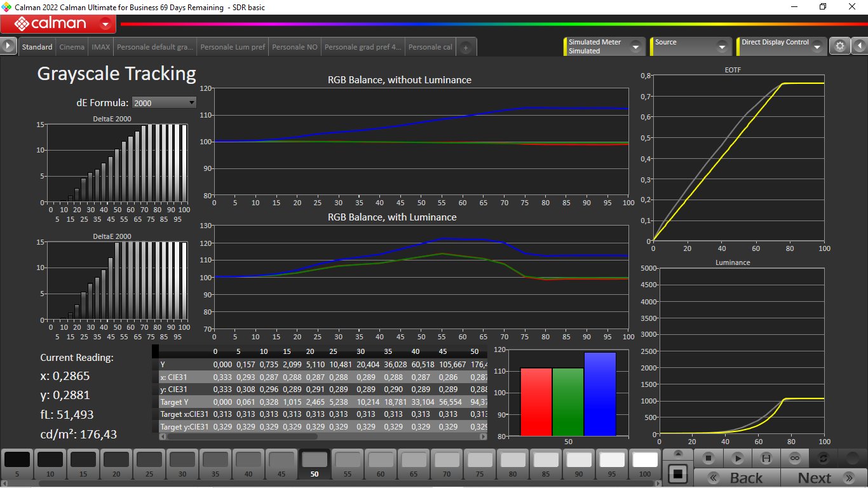The image size is (868, 488).
Task: Expand the Source dropdown
Action: click(721, 46)
